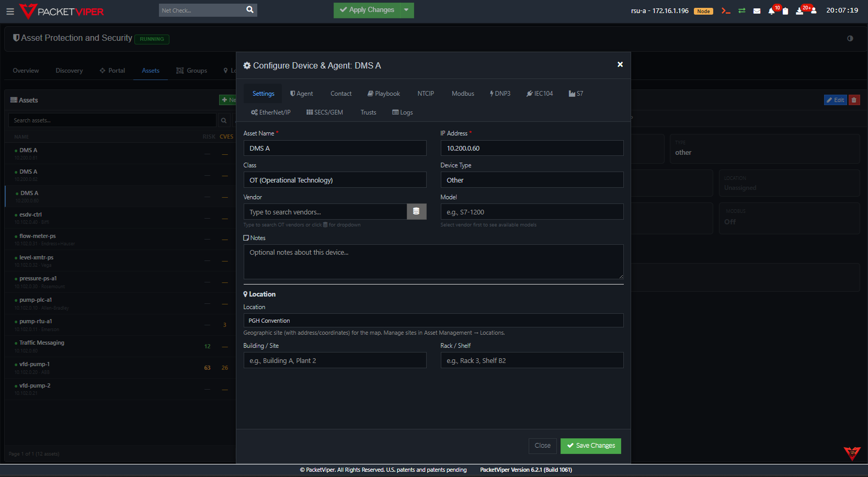The image size is (868, 477).
Task: Click the Rack / Shelf field
Action: (x=532, y=360)
